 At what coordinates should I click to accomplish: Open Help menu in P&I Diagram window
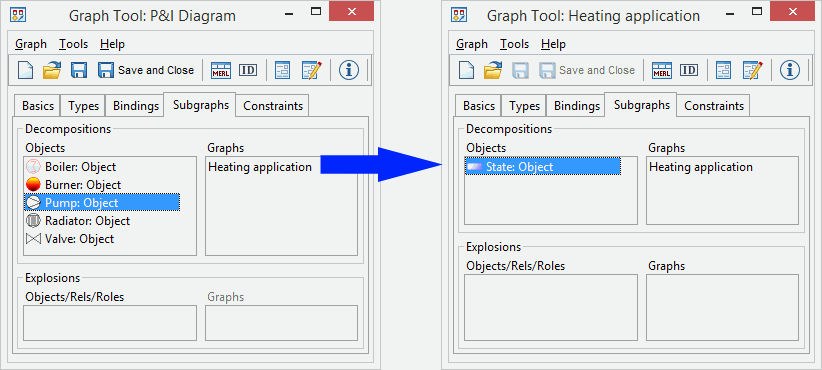[x=112, y=44]
